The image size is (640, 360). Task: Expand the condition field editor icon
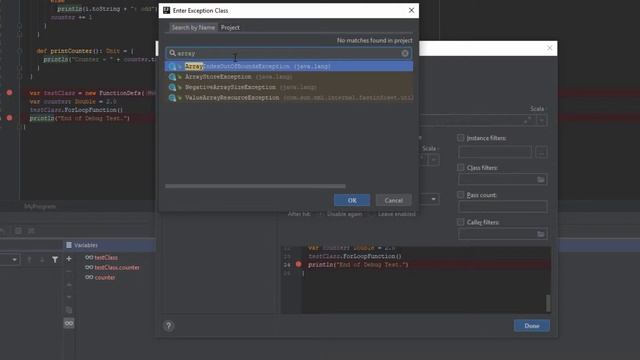point(528,120)
